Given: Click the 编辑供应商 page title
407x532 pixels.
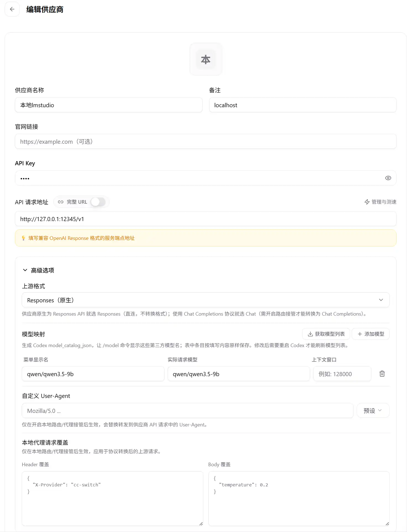Looking at the screenshot, I should pos(45,10).
